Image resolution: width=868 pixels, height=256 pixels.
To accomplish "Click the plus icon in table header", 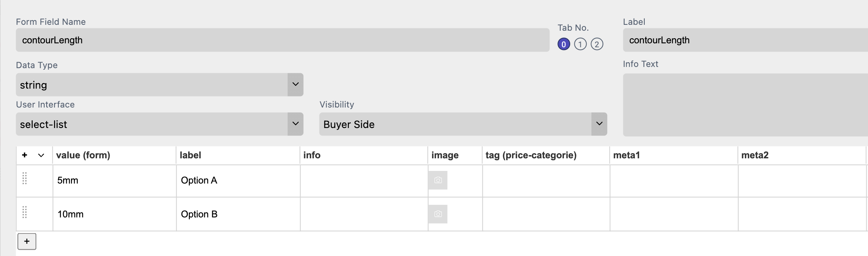I will (x=24, y=155).
